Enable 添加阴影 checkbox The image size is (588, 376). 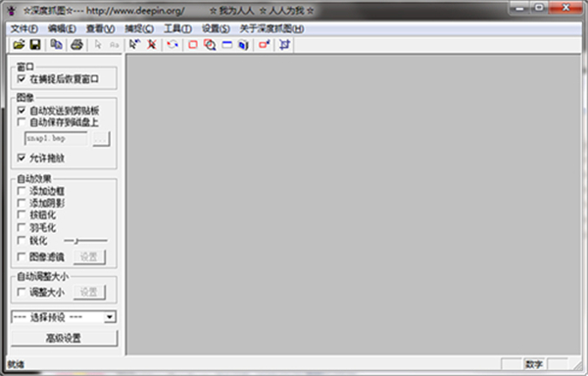[x=22, y=203]
